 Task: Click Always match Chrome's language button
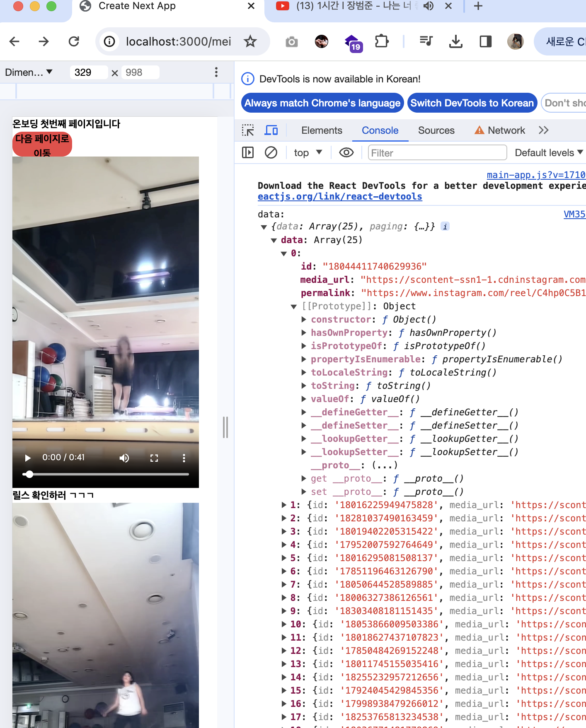pyautogui.click(x=322, y=103)
